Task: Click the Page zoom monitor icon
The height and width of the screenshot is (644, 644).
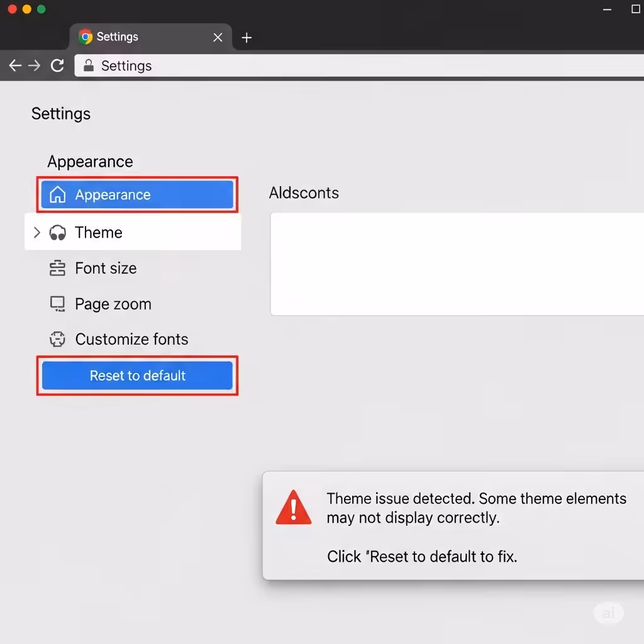Action: tap(57, 304)
